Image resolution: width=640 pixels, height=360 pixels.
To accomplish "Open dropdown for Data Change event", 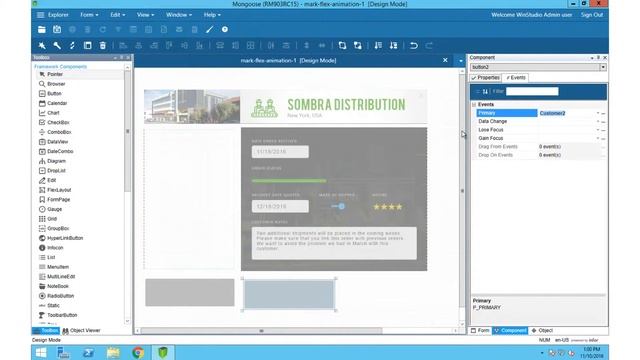I will point(598,121).
